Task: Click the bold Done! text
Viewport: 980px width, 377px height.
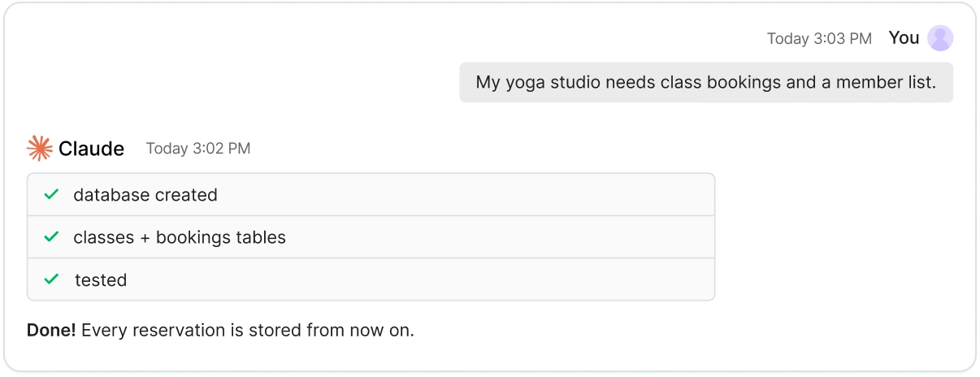Action: [51, 331]
